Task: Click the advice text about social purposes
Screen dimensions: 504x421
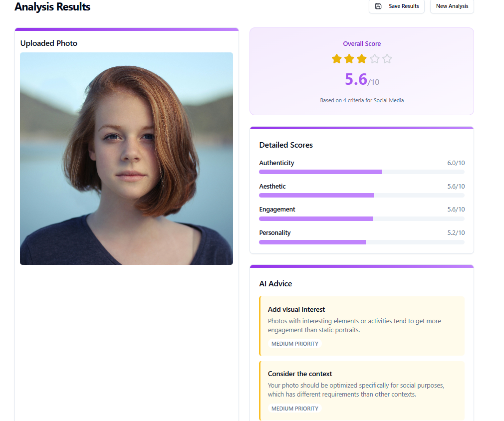Action: point(356,390)
